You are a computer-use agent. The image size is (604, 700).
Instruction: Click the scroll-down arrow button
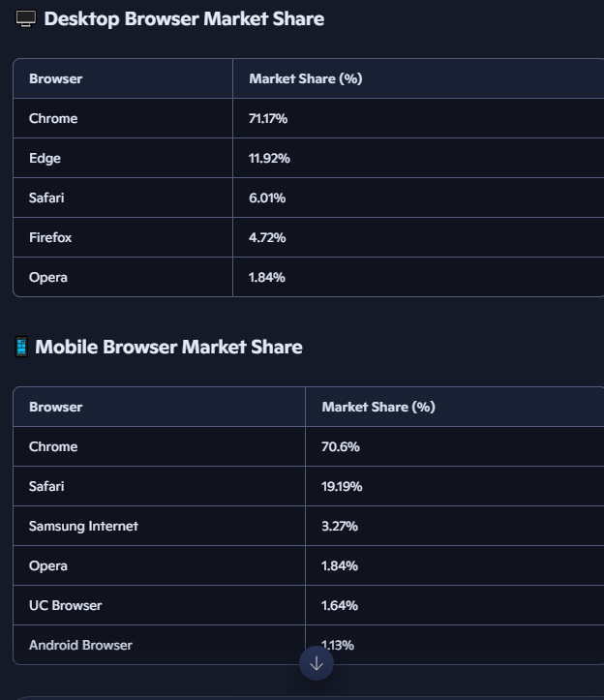[x=317, y=663]
